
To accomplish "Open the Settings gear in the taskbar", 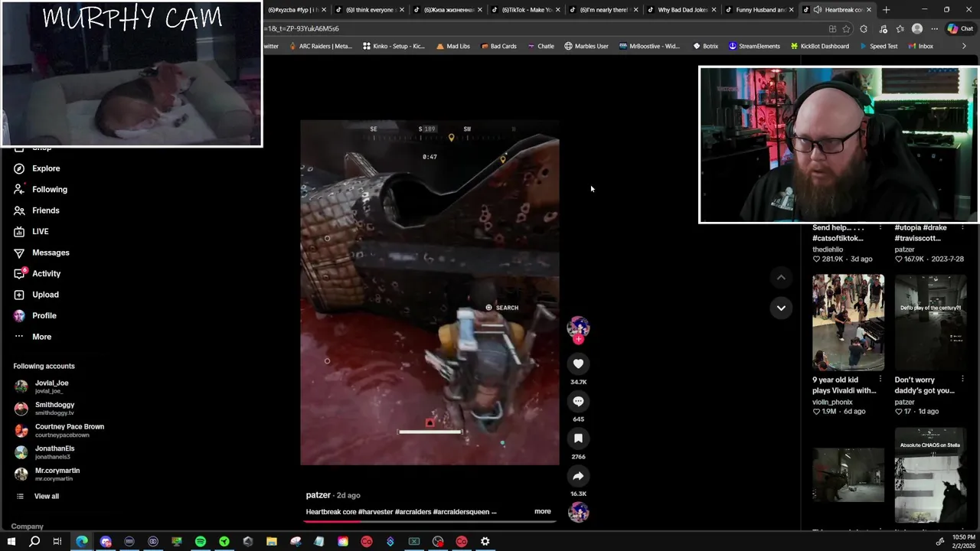I will tap(485, 542).
